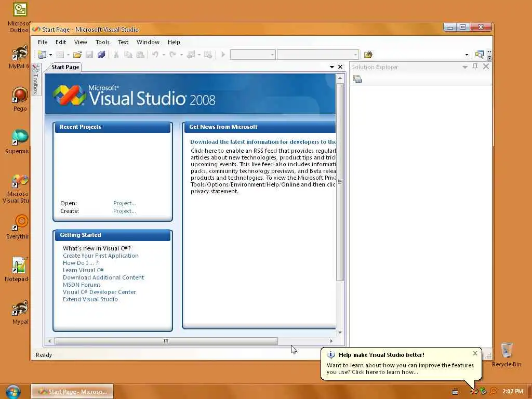Click the Add New Item toolbar icon

tap(60, 55)
